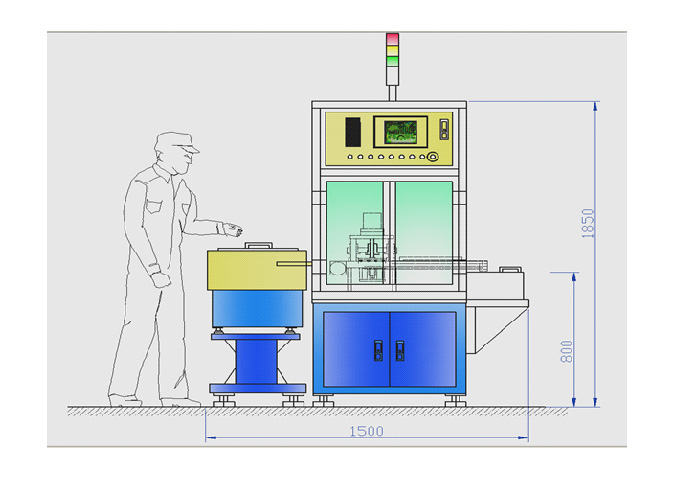Click the key switch beside the display
680x480 pixels.
click(444, 129)
